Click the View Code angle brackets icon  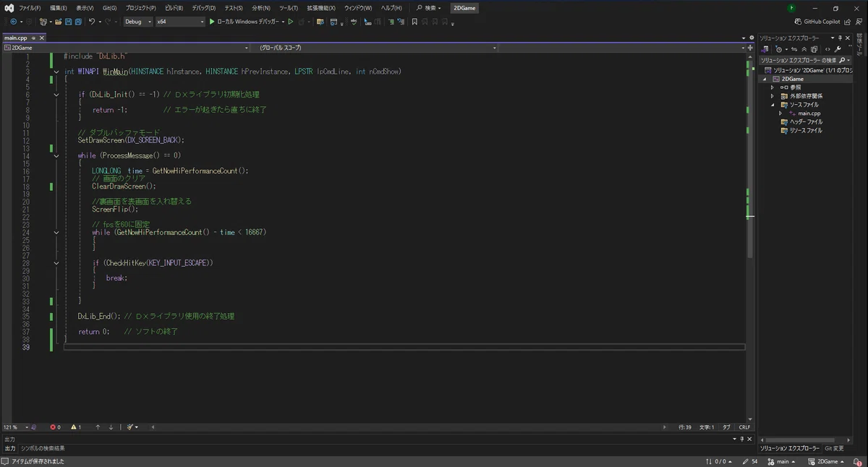click(x=827, y=49)
